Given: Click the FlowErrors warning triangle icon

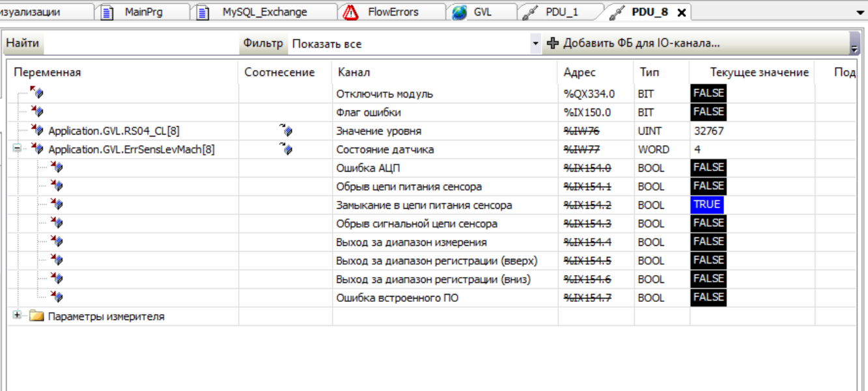Looking at the screenshot, I should [351, 12].
